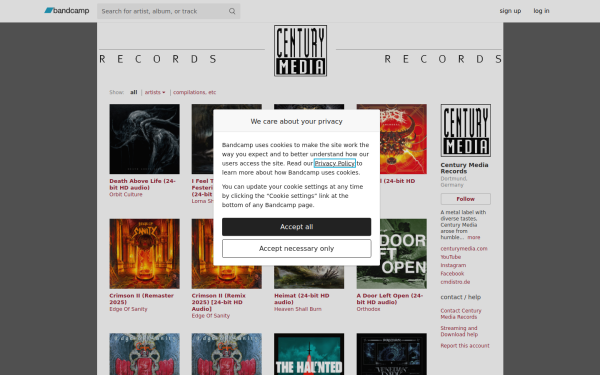This screenshot has height=375, width=600.
Task: Open The Haunted album cover
Action: tap(309, 354)
